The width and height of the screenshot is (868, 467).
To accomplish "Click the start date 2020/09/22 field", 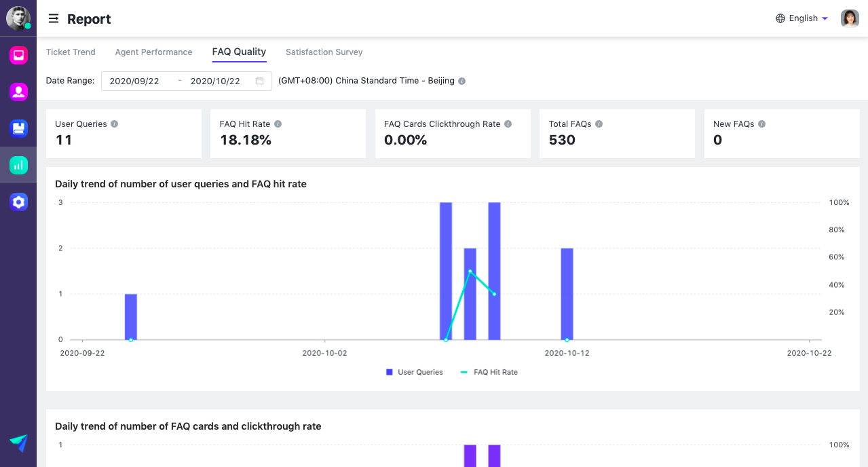I will tap(134, 81).
